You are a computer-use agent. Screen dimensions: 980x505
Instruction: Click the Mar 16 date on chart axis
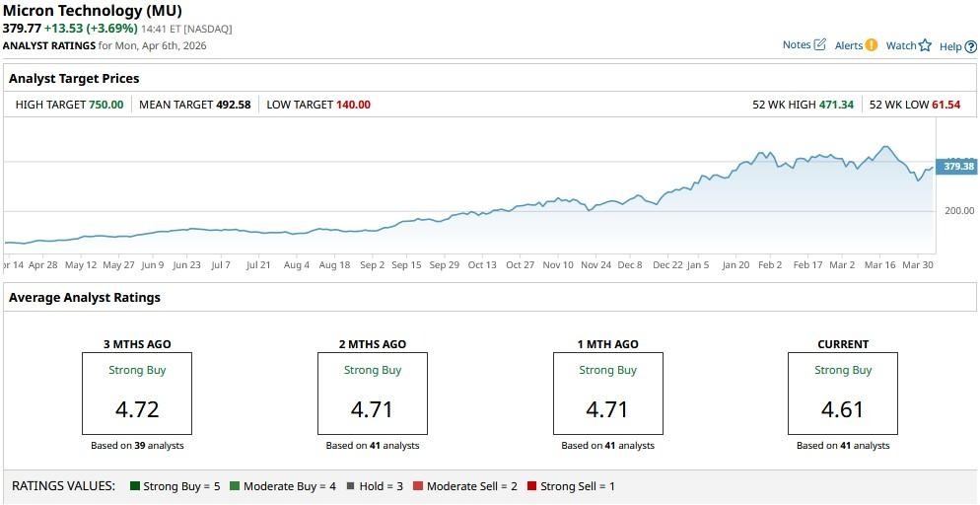tap(880, 265)
